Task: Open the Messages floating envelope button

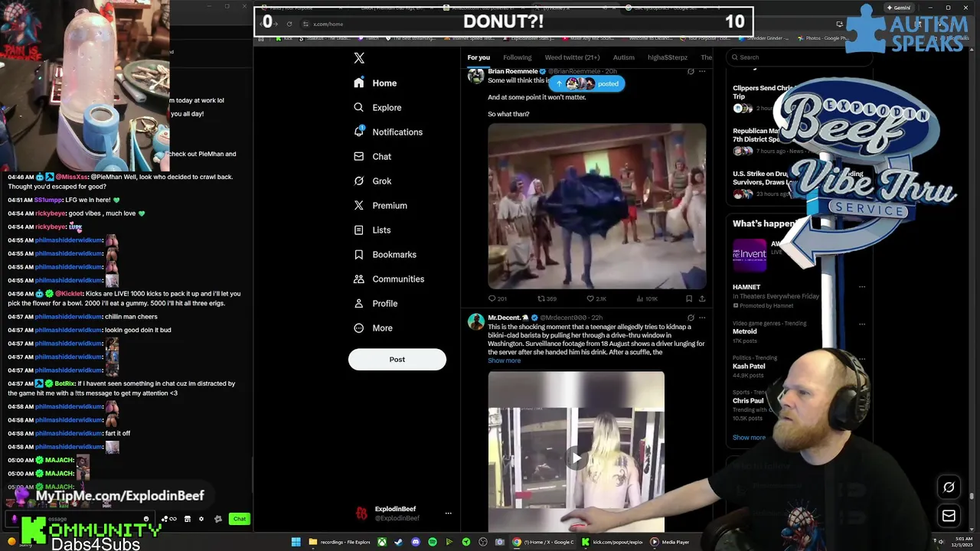Action: coord(949,517)
